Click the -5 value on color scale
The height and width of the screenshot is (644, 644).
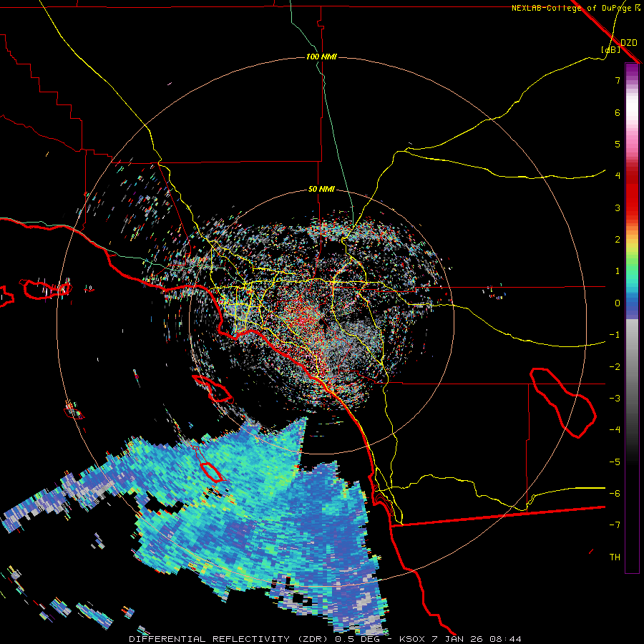[615, 462]
